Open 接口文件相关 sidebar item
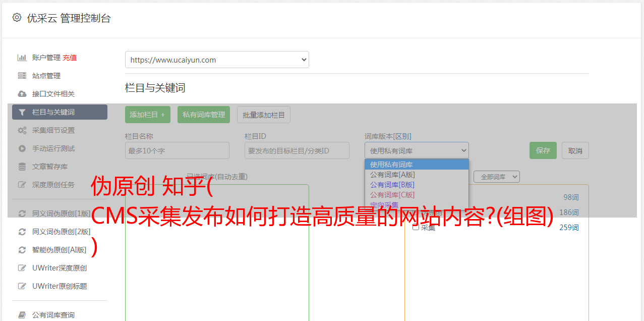The height and width of the screenshot is (321, 644). [53, 94]
